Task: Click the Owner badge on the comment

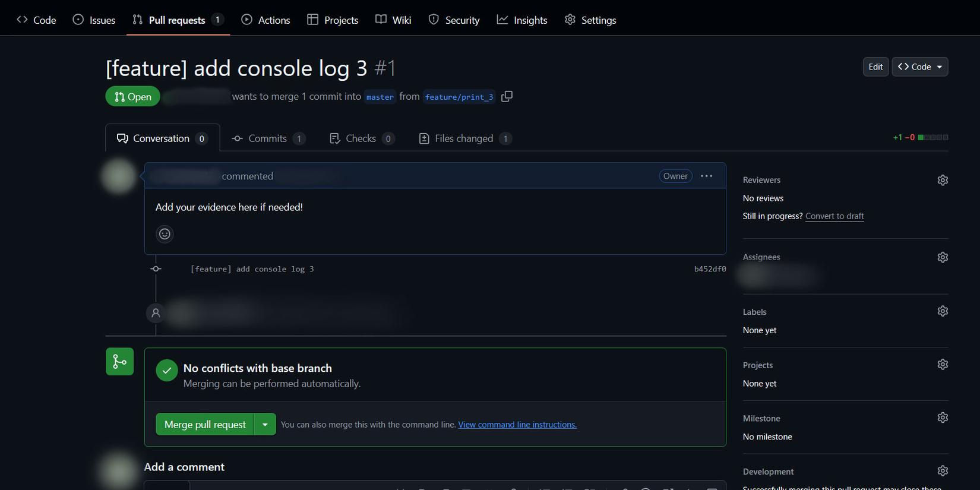Action: (675, 176)
